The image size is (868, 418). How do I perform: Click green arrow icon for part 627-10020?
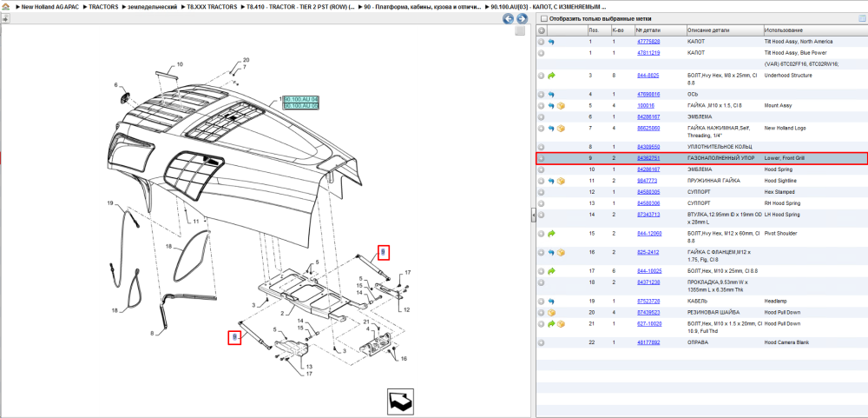coord(551,324)
